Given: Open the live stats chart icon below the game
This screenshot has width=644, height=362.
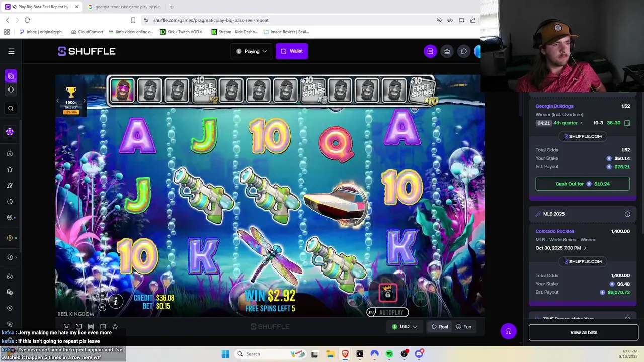Looking at the screenshot, I should [103, 327].
